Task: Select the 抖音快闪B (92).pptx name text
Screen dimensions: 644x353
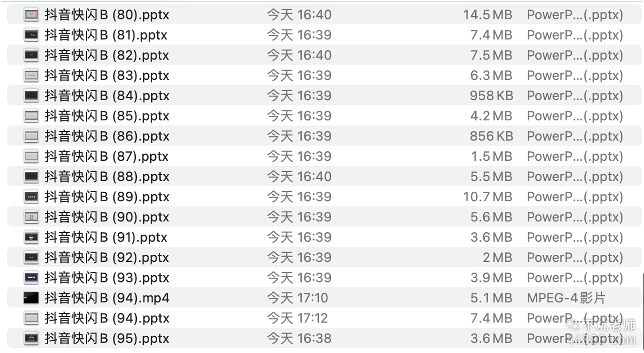Action: 107,258
